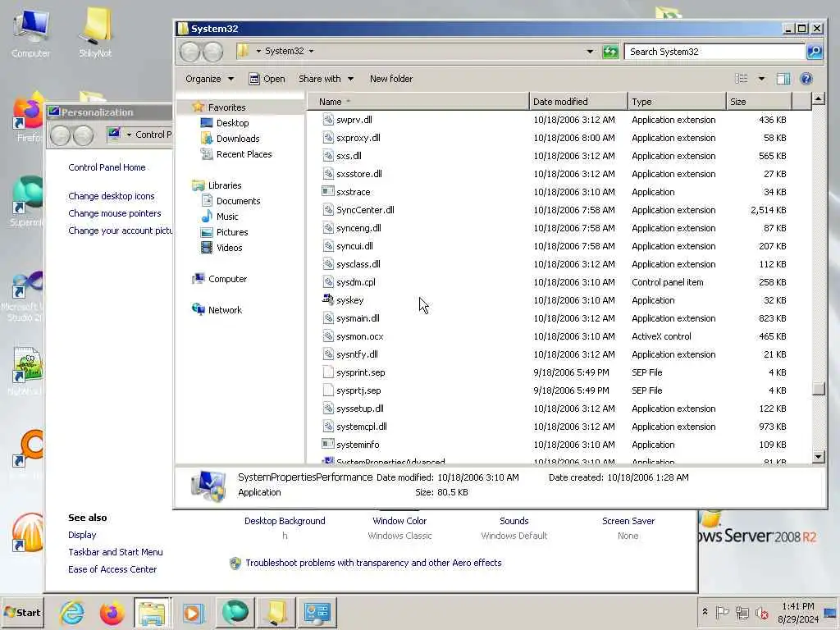The image size is (840, 630).
Task: Select Recent Places in navigation pane
Action: click(236, 154)
